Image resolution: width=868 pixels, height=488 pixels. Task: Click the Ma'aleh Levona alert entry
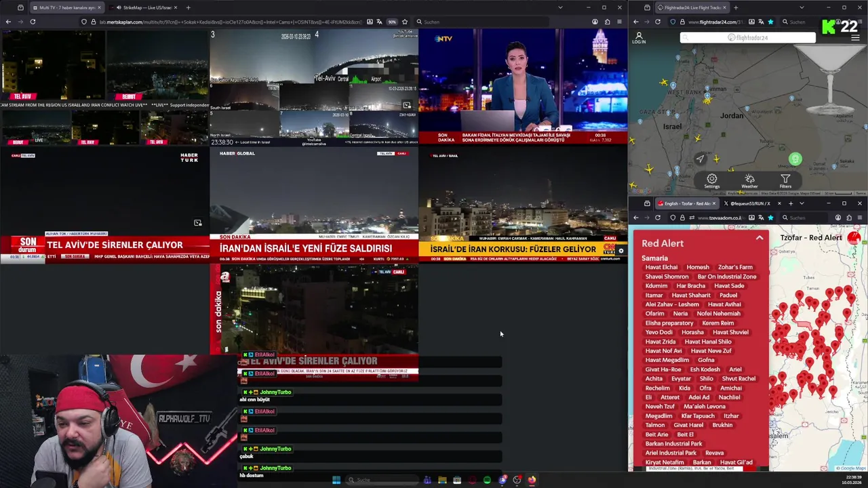[x=705, y=406]
